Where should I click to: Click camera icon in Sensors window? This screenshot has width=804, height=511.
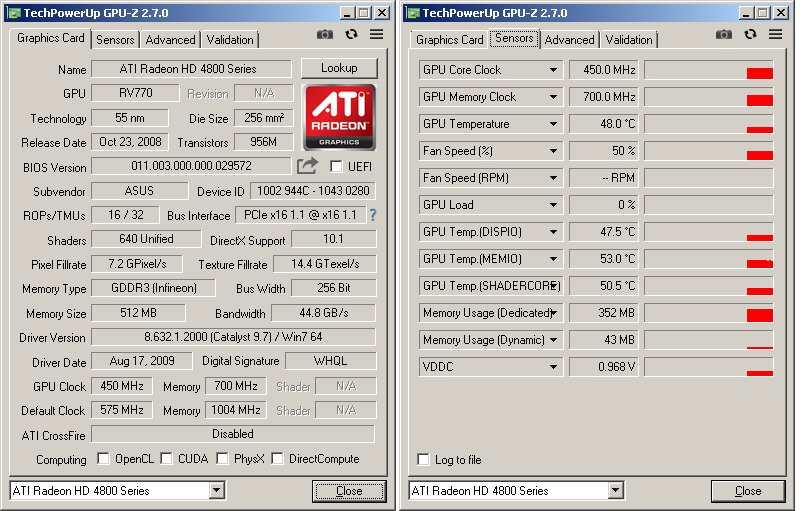[723, 34]
